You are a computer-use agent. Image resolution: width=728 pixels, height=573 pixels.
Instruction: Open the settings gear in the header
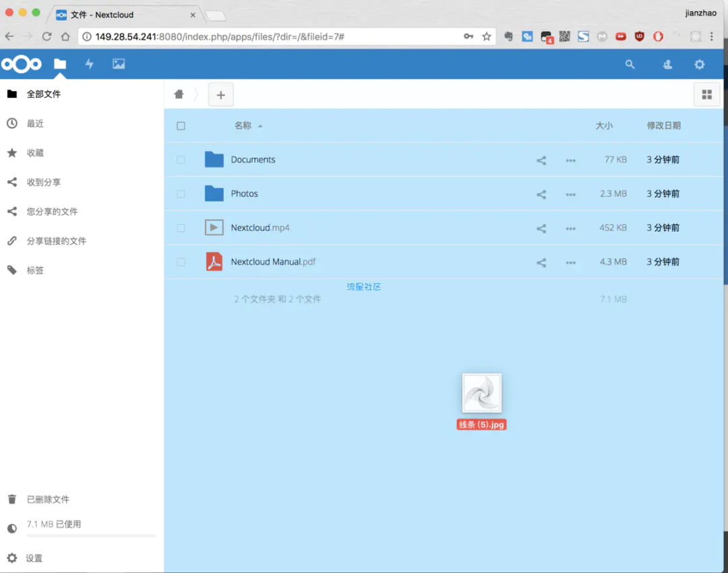point(700,65)
